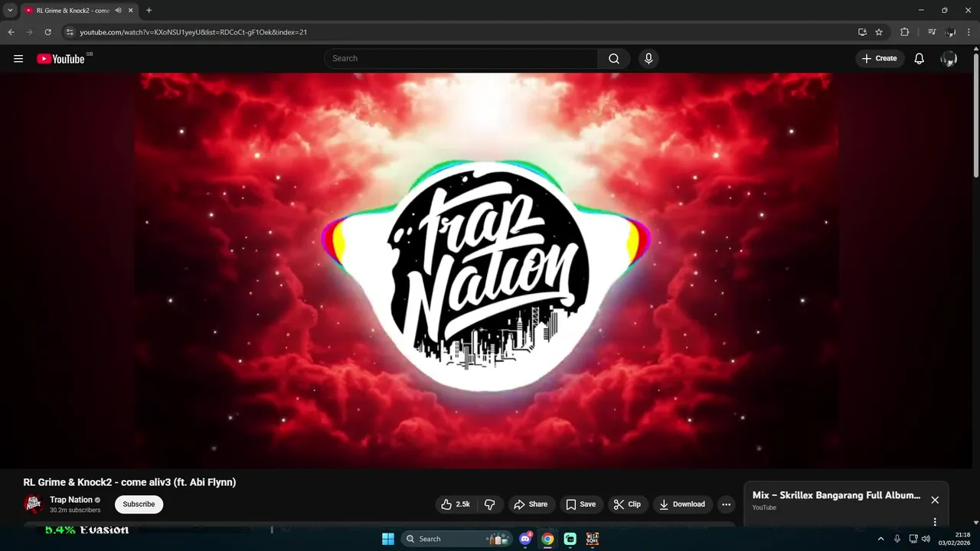
Task: Reload the page
Action: [x=47, y=32]
